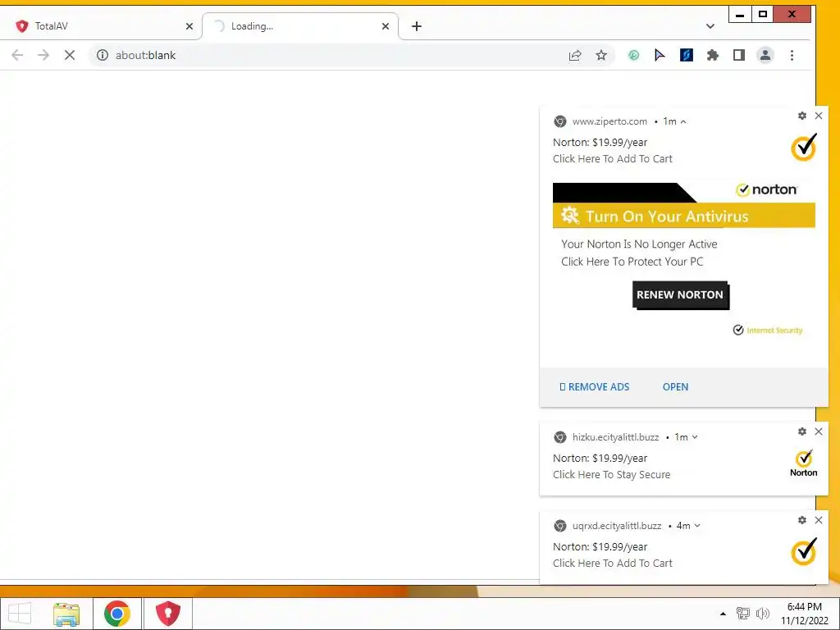This screenshot has width=840, height=630.
Task: Click www.ziperto.com source label
Action: point(609,121)
